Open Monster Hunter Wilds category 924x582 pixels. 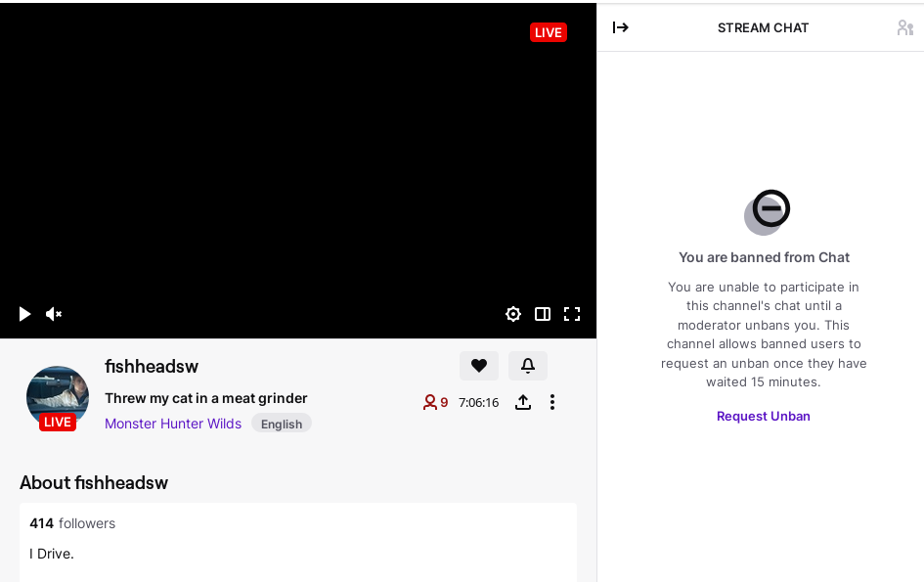pyautogui.click(x=173, y=424)
